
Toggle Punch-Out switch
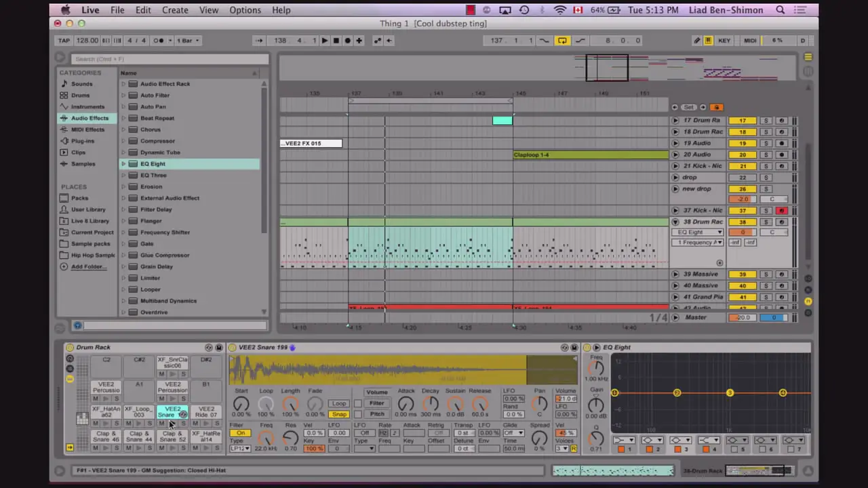[580, 41]
